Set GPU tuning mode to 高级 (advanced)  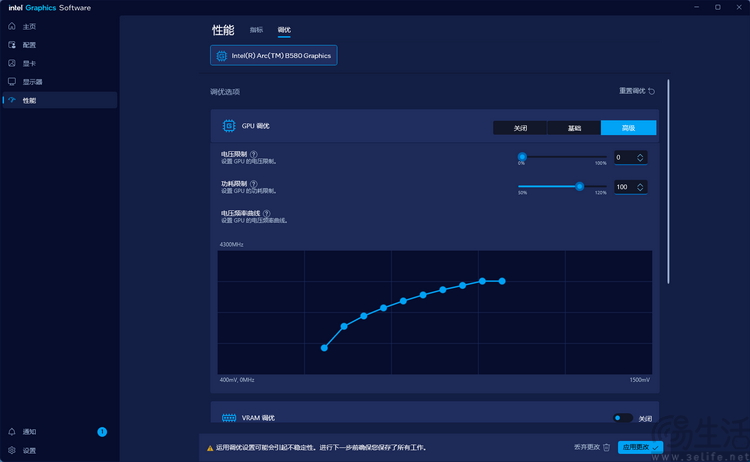[x=629, y=128]
